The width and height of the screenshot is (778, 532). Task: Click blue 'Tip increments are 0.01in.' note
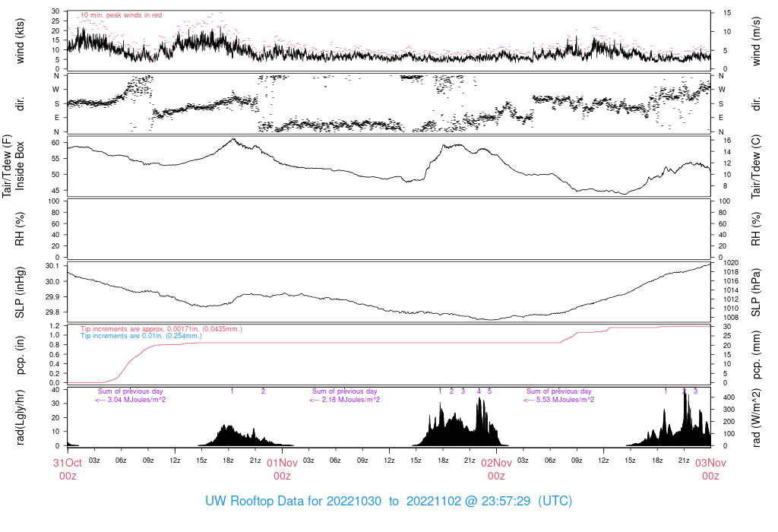141,336
